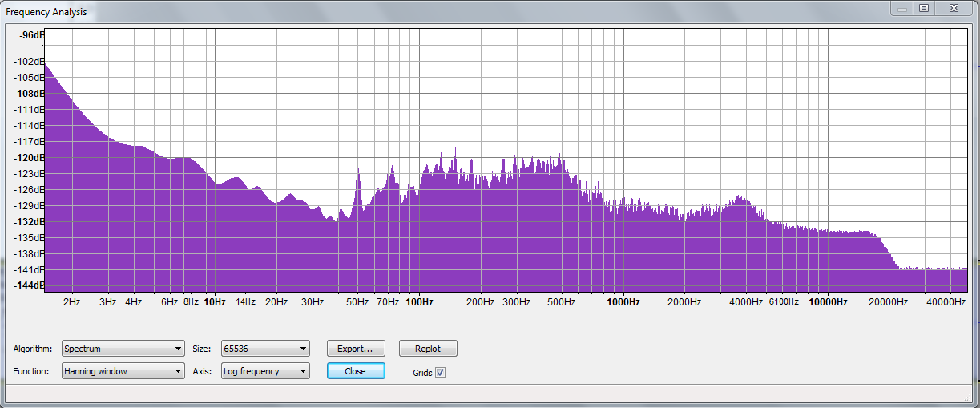Open the Size dropdown showing 65536
980x408 pixels.
265,349
